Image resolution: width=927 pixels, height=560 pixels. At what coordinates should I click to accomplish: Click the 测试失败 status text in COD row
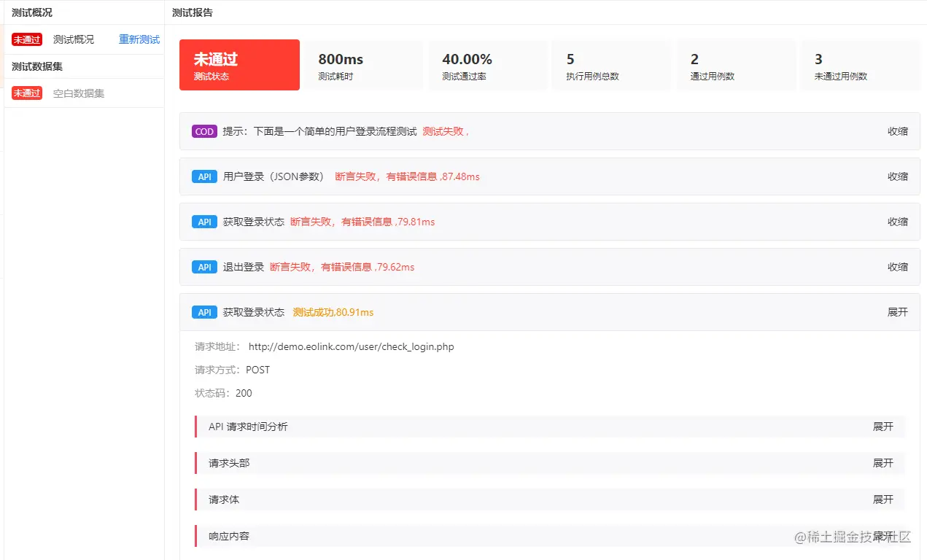[446, 131]
